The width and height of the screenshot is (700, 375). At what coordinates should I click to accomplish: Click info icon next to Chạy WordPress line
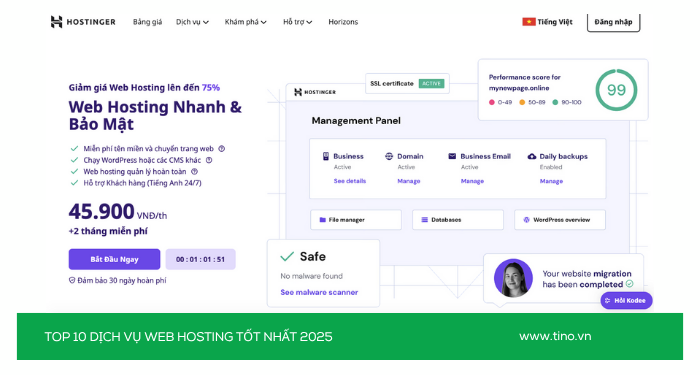(208, 160)
